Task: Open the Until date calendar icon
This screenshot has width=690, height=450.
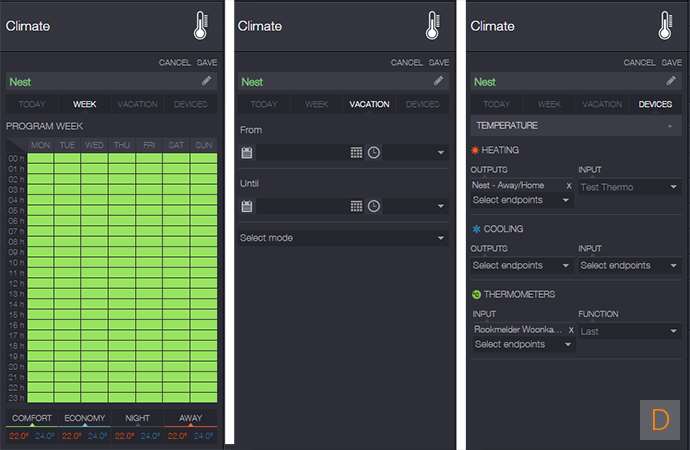Action: point(247,206)
